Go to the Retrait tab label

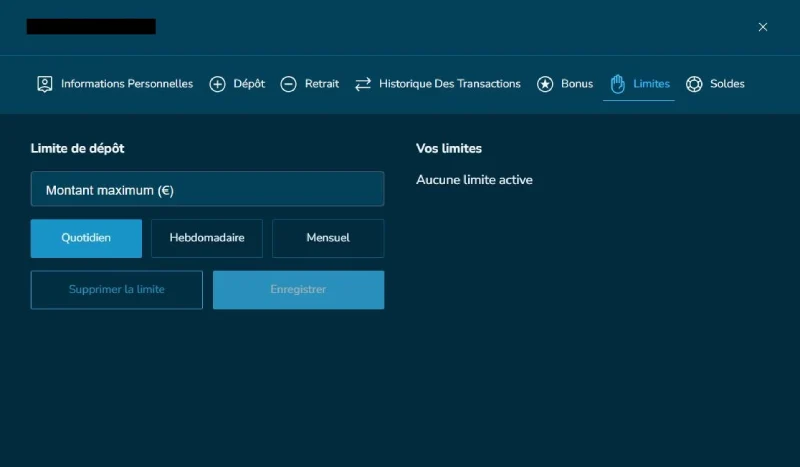(x=322, y=84)
